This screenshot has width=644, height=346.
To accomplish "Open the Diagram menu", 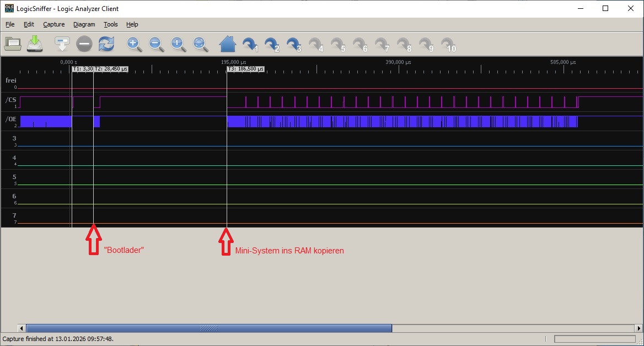I will click(x=84, y=24).
